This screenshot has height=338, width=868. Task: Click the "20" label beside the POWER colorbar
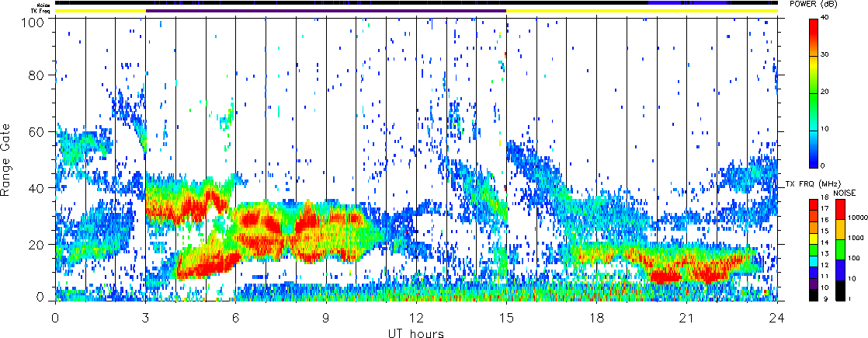pyautogui.click(x=826, y=92)
